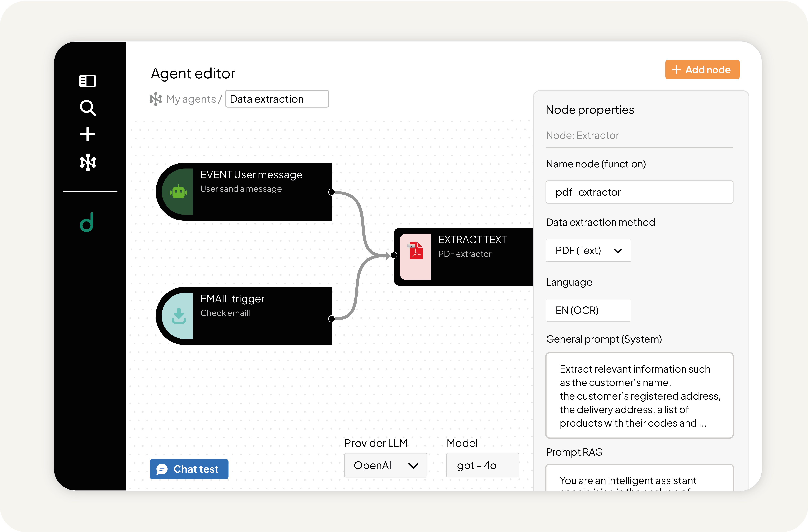The height and width of the screenshot is (532, 808).
Task: Click the General prompt (System) text area
Action: 639,396
